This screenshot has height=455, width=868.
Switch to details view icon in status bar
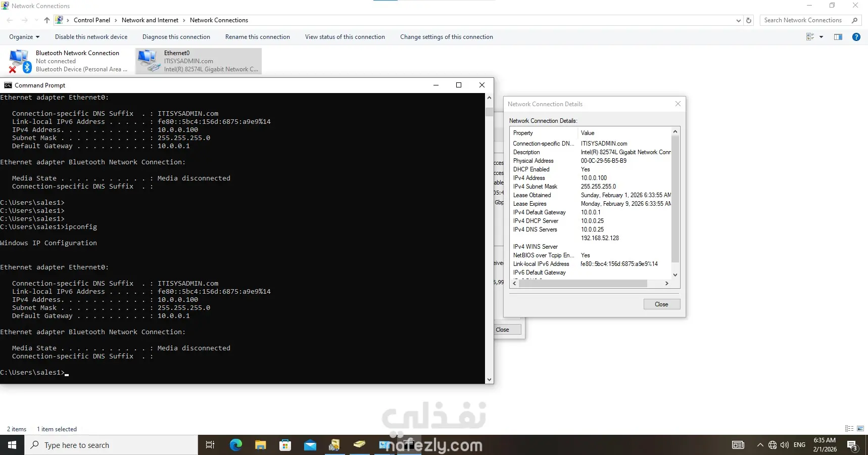pos(849,429)
